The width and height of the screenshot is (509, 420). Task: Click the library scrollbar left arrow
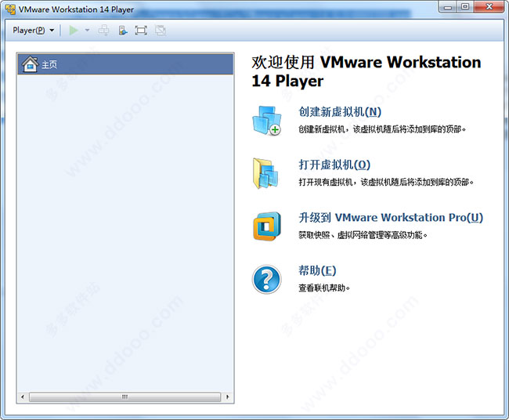(x=23, y=396)
